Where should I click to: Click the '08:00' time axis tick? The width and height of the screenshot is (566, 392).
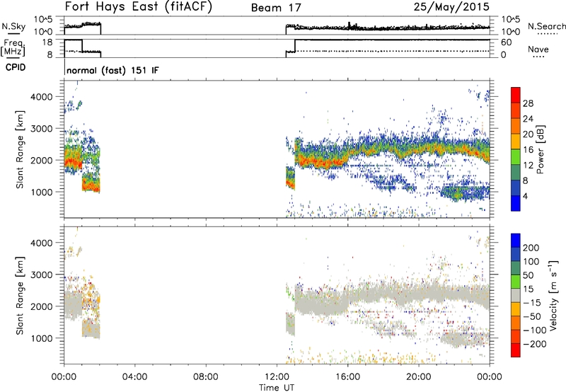point(206,377)
